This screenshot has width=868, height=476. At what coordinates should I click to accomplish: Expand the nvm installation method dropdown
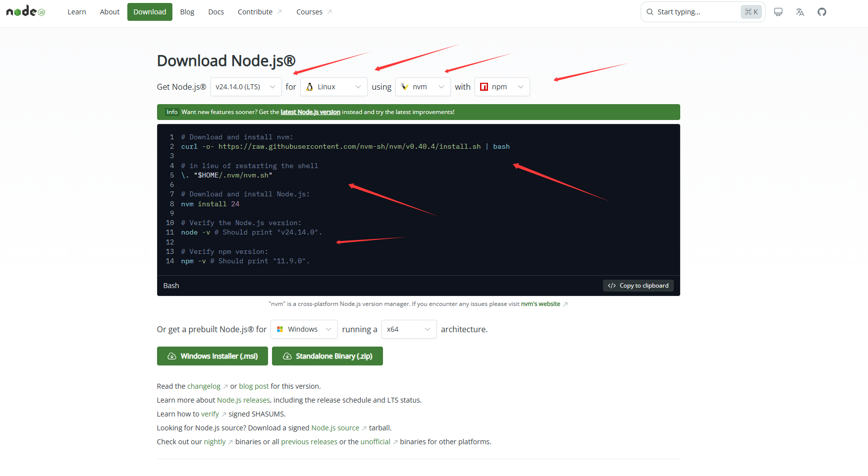423,87
